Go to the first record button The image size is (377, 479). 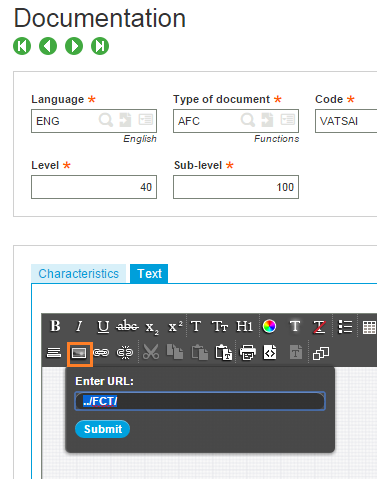(x=22, y=46)
